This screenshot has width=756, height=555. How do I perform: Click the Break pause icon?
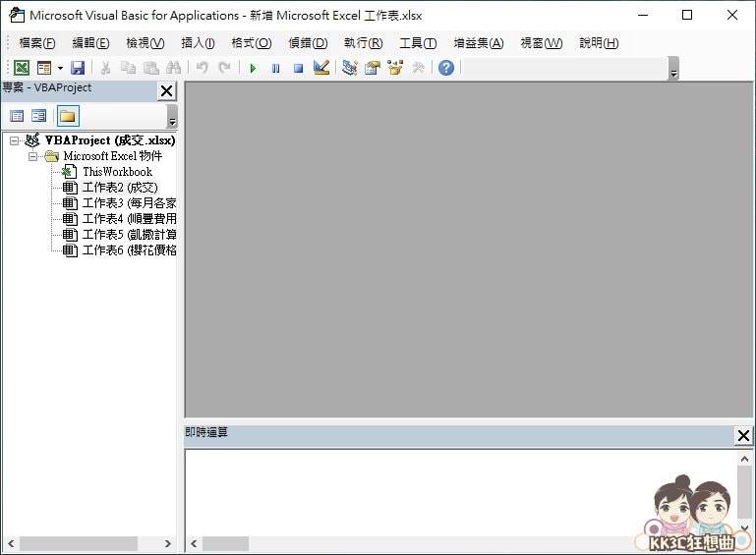tap(276, 69)
